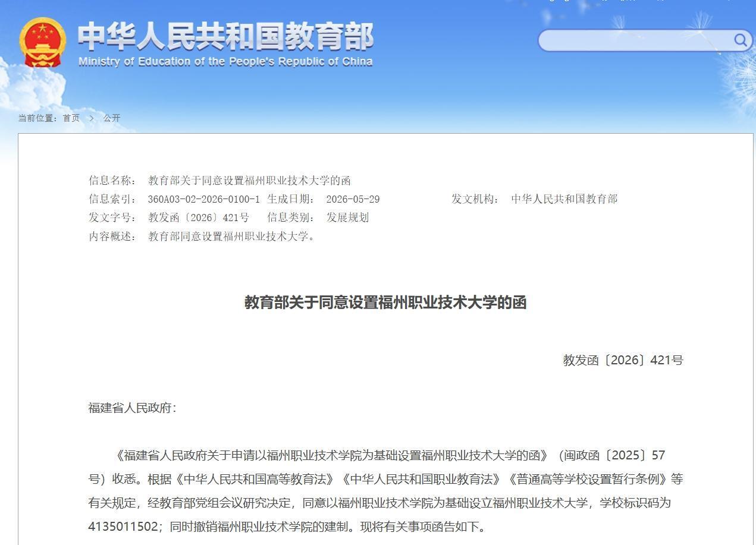Image resolution: width=756 pixels, height=545 pixels.
Task: Click the English Ministry of Education subtitle
Action: click(x=225, y=61)
